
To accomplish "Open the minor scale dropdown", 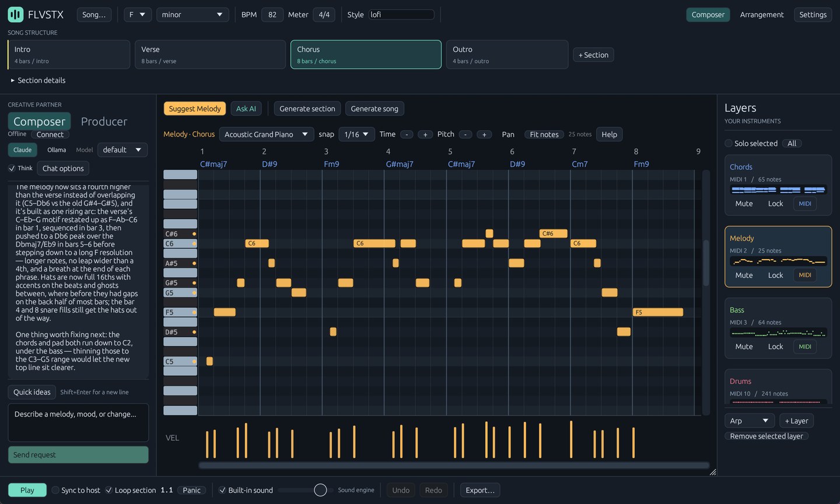I will [192, 15].
